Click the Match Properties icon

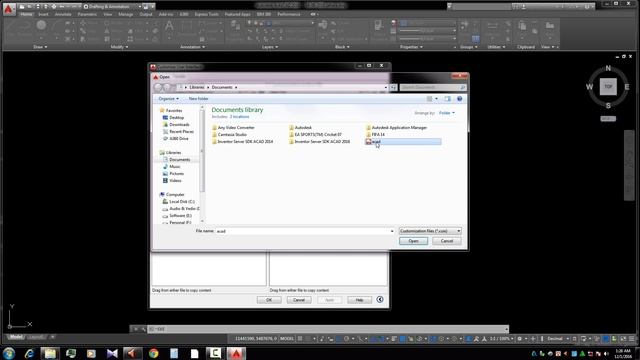378,25
